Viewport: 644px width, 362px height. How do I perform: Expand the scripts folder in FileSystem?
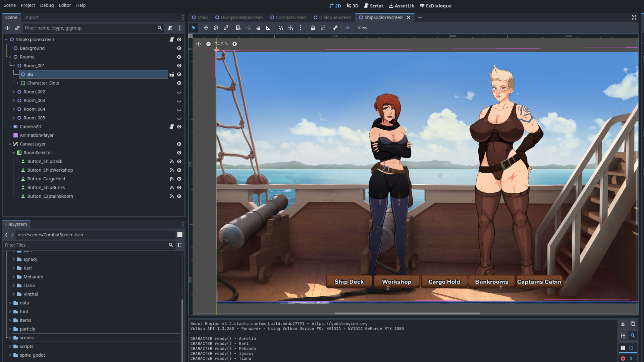[x=10, y=347]
